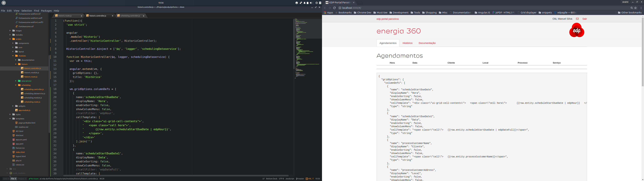Screen dimensions: 644x181
Task: Close the historic.controller.js tab
Action: pyautogui.click(x=113, y=16)
